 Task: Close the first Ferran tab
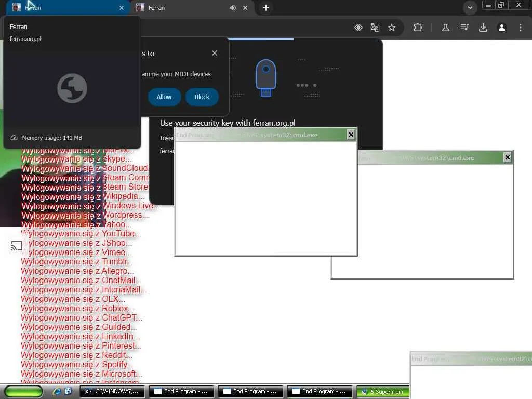[x=122, y=7]
